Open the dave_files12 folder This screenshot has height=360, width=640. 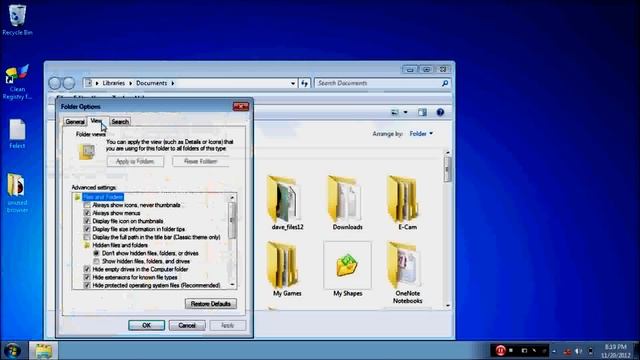287,203
